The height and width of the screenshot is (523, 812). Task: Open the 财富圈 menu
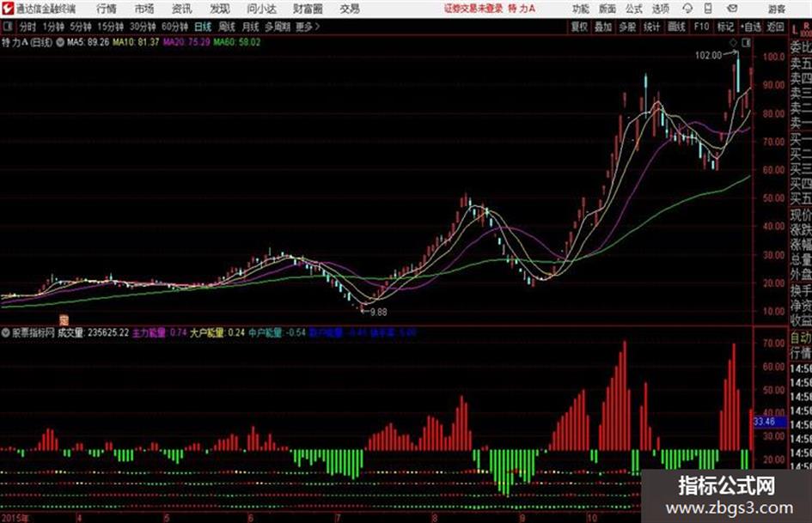point(308,9)
